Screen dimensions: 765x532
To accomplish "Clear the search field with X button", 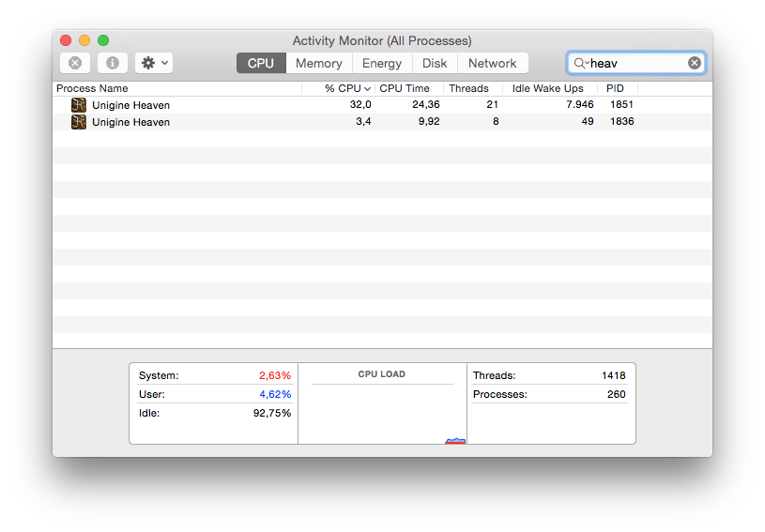I will point(695,63).
